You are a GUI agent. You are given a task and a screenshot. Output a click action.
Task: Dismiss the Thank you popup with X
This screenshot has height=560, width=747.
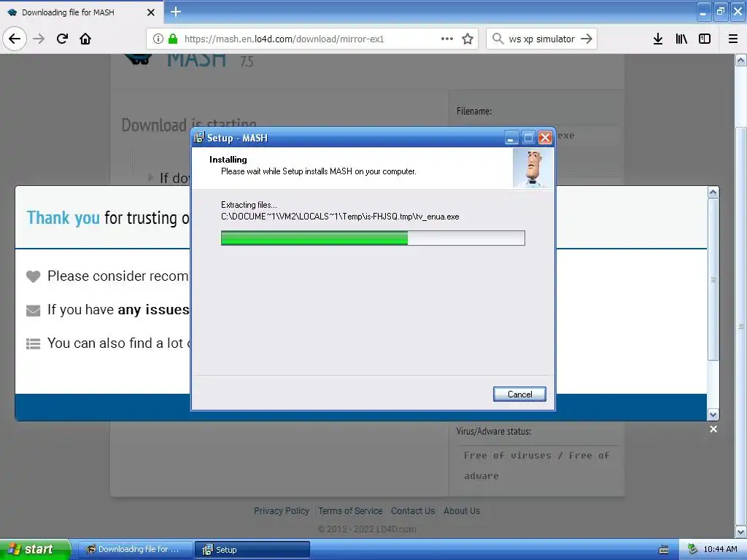(x=713, y=429)
